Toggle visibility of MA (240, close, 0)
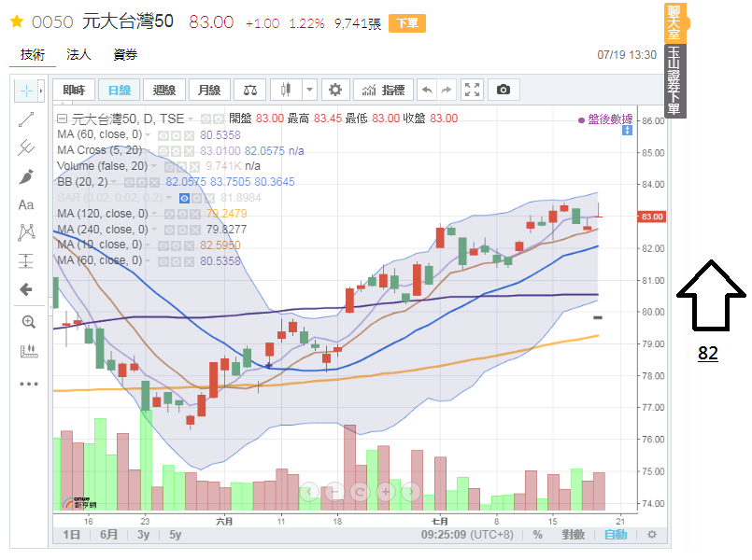Viewport: 752px width, 560px height. pos(169,230)
